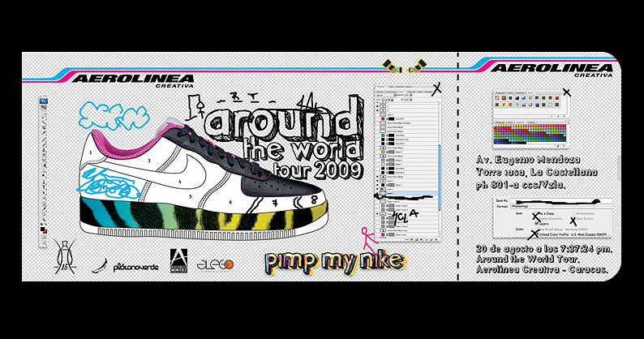Click the Quick Mask icon at toolbox bottom
The width and height of the screenshot is (644, 339).
[45, 227]
